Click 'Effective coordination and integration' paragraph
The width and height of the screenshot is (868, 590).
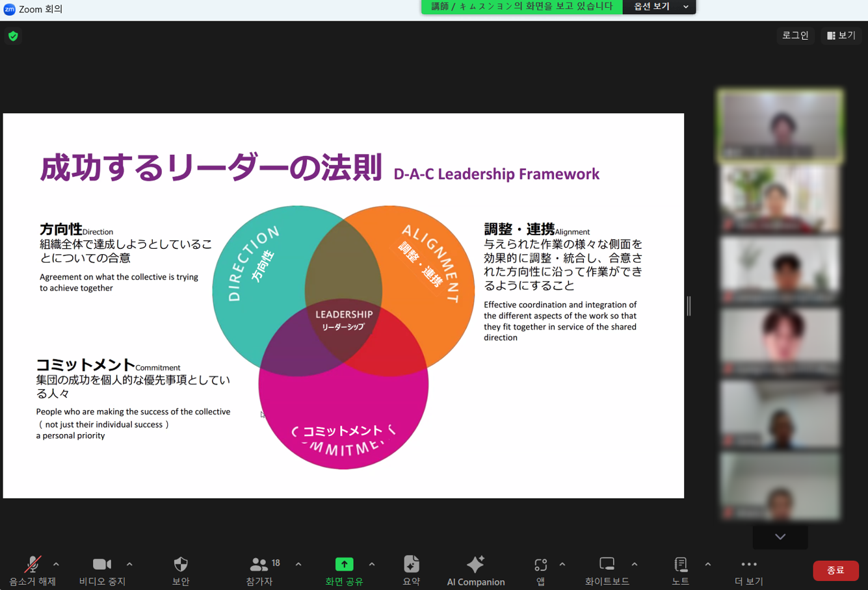560,321
